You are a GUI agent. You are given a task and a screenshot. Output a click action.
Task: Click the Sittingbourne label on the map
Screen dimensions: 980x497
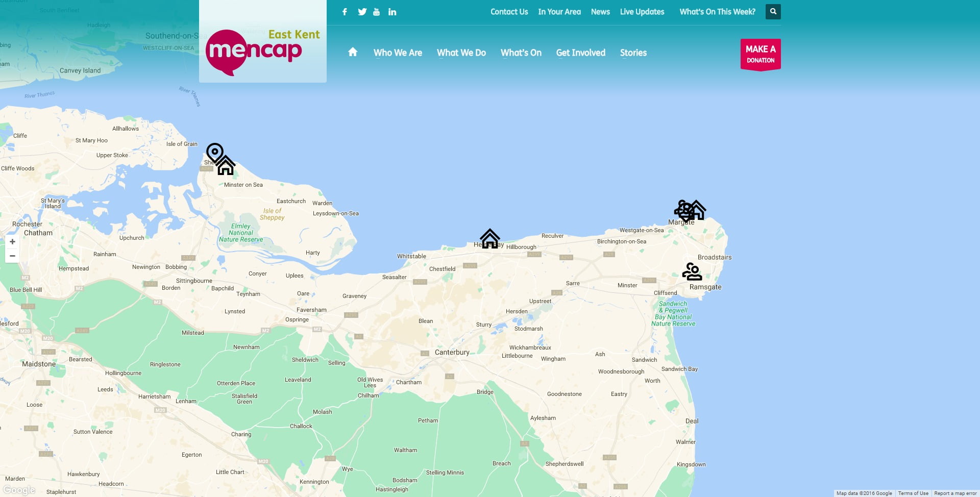coord(194,281)
